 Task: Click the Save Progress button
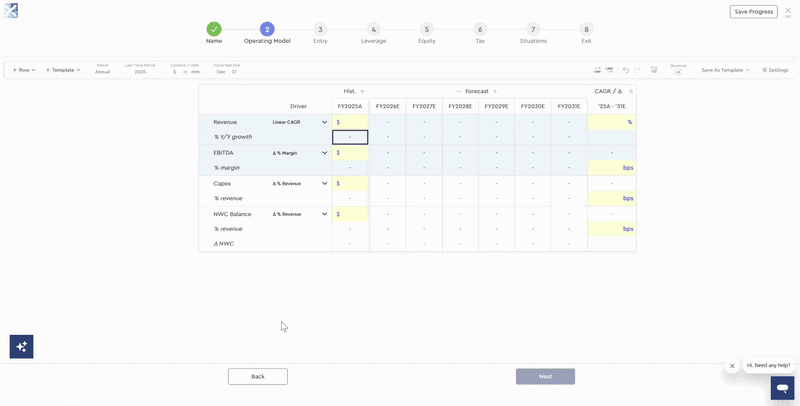pyautogui.click(x=754, y=12)
